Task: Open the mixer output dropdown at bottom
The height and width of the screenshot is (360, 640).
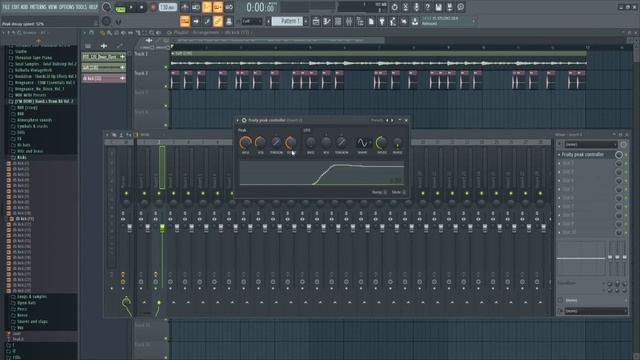Action: 595,311
